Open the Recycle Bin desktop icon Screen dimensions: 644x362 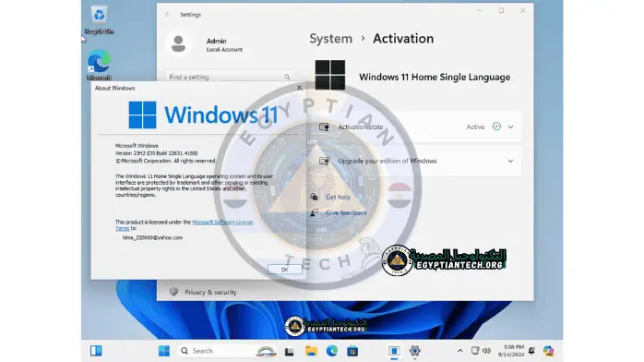(99, 19)
